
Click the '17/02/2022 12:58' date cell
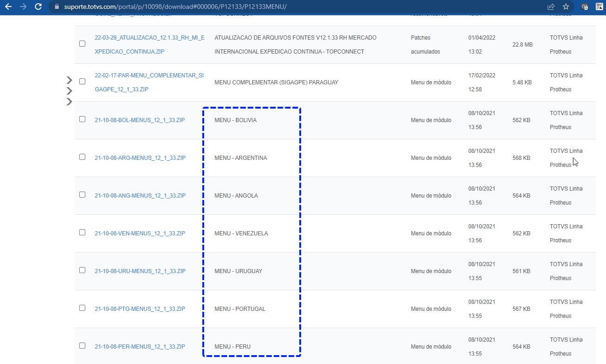pyautogui.click(x=482, y=82)
